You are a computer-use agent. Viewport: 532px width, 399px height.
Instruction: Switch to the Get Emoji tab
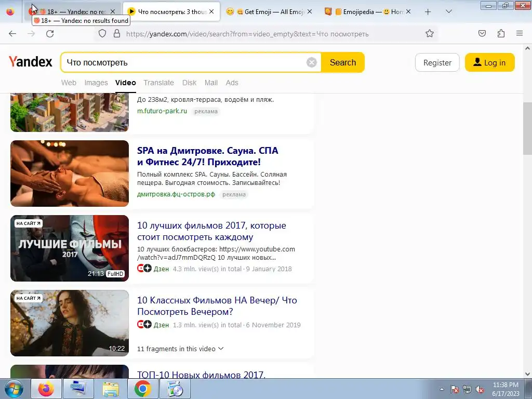coord(270,12)
